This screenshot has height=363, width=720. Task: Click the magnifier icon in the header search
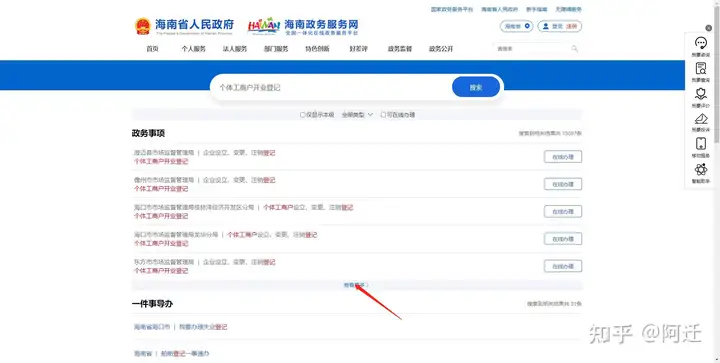pyautogui.click(x=574, y=49)
